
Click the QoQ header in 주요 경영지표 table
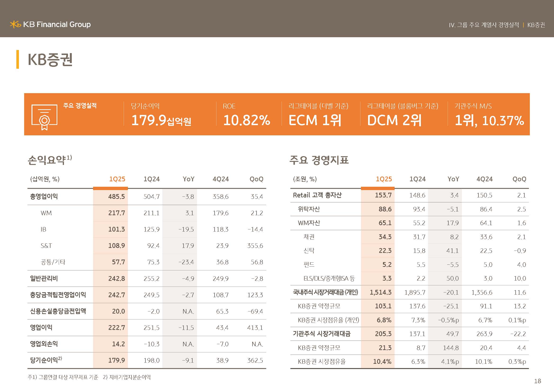[519, 179]
